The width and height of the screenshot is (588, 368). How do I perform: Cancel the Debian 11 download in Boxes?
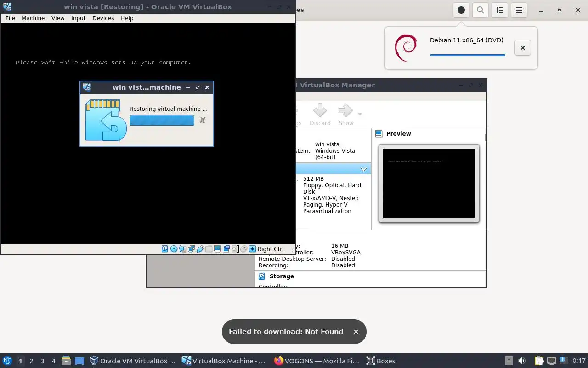(x=522, y=48)
